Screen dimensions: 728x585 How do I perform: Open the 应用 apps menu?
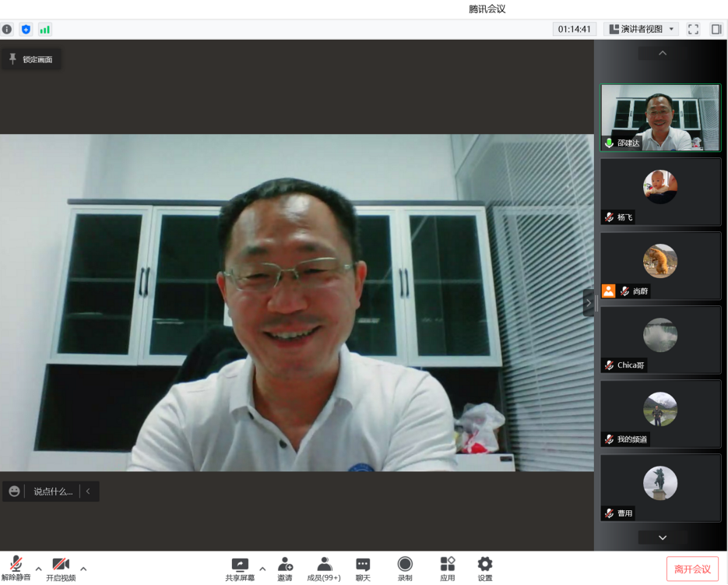(x=447, y=569)
